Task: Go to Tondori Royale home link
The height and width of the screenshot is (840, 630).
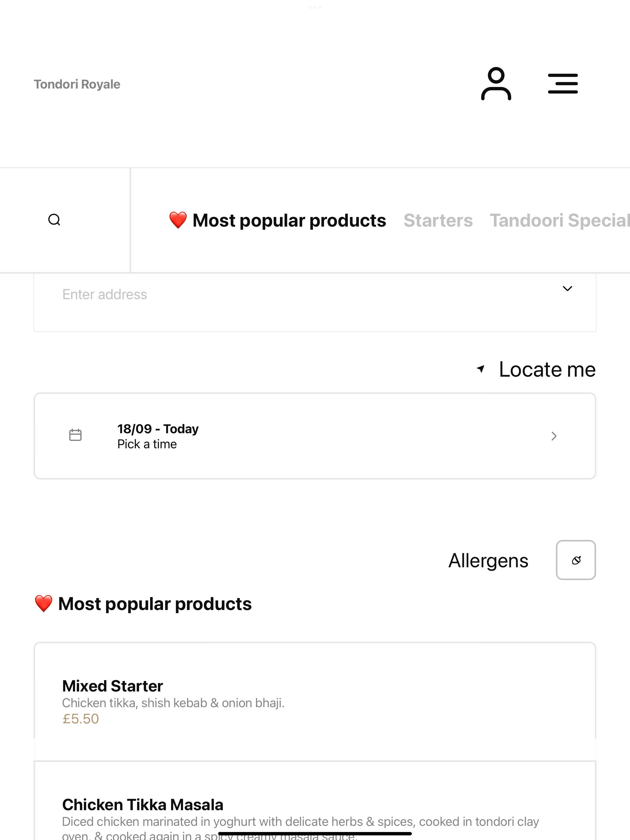Action: pos(77,84)
